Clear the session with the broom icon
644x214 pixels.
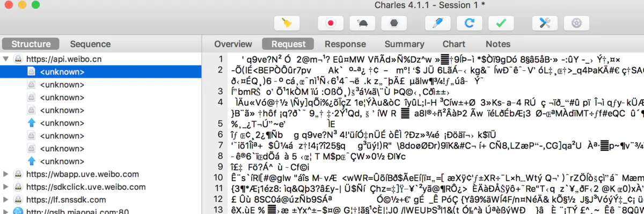[x=287, y=23]
